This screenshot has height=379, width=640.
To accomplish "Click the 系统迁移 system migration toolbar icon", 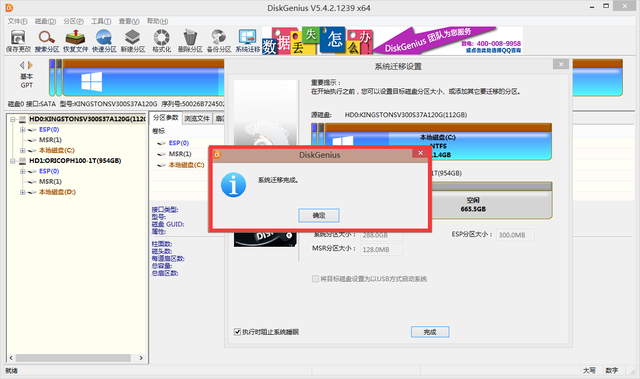I will click(x=247, y=41).
